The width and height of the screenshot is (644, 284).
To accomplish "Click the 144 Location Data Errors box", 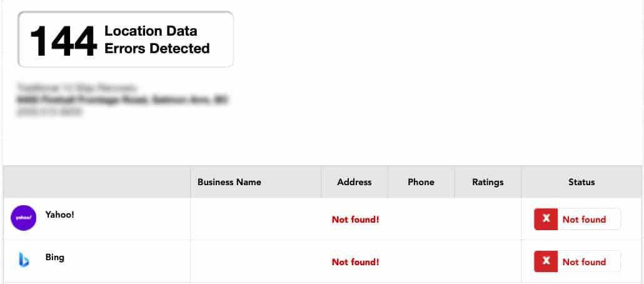I will click(x=126, y=39).
